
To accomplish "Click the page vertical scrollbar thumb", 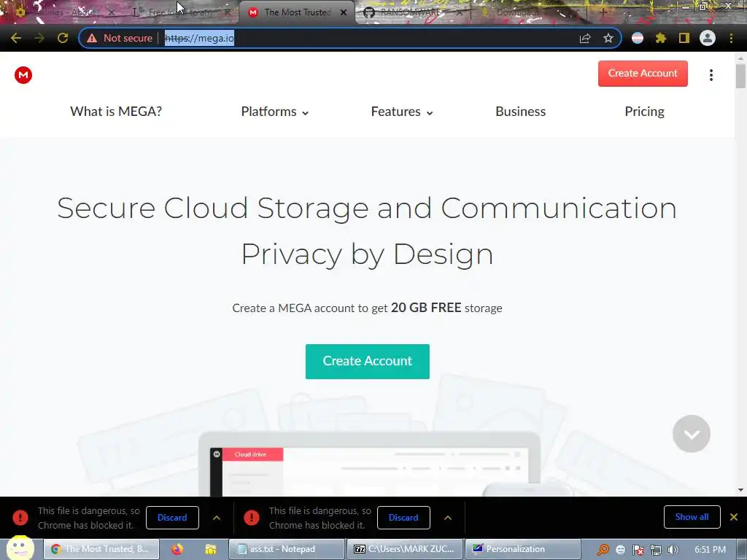I will (x=740, y=75).
